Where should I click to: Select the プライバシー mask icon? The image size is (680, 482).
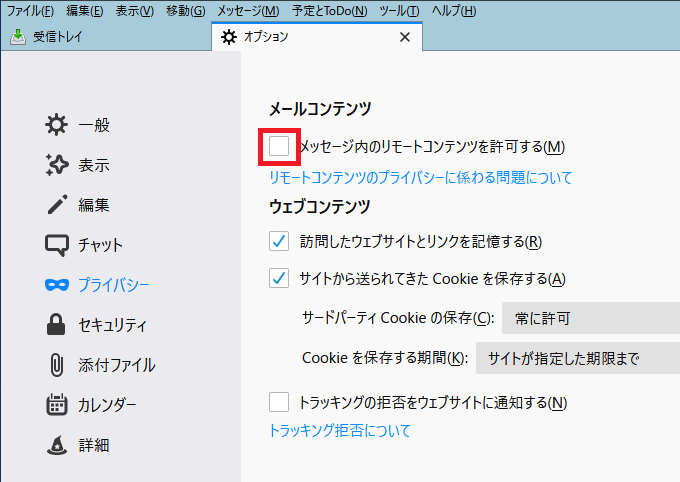(57, 285)
